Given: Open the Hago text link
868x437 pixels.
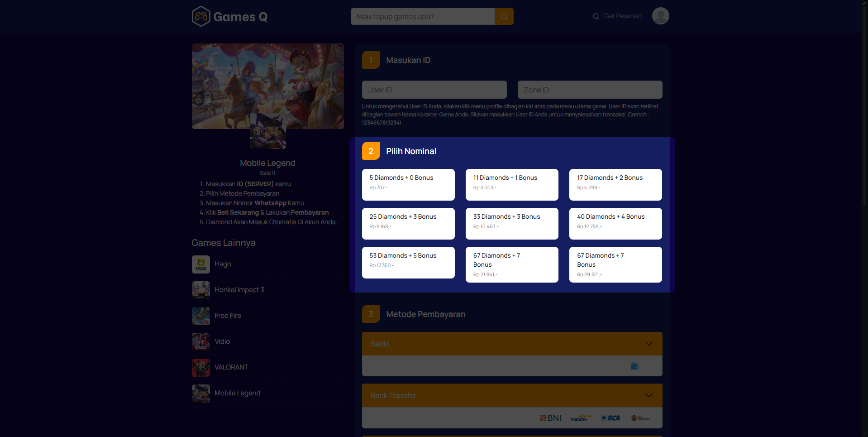Looking at the screenshot, I should 223,264.
